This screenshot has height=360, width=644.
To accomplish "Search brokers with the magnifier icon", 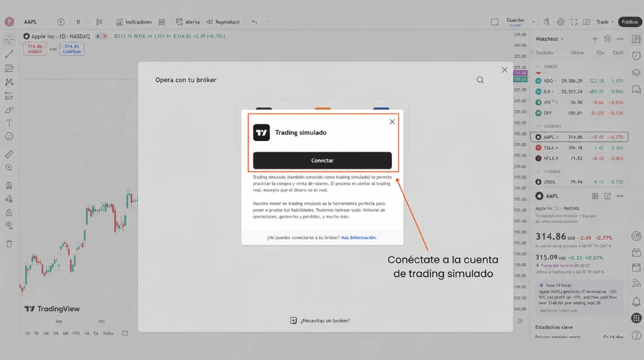I will point(480,80).
